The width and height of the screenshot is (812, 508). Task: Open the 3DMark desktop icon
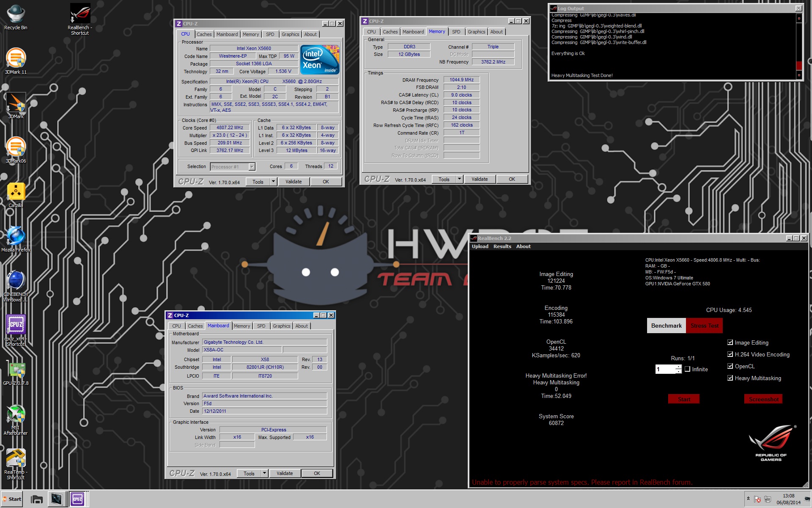coord(16,106)
